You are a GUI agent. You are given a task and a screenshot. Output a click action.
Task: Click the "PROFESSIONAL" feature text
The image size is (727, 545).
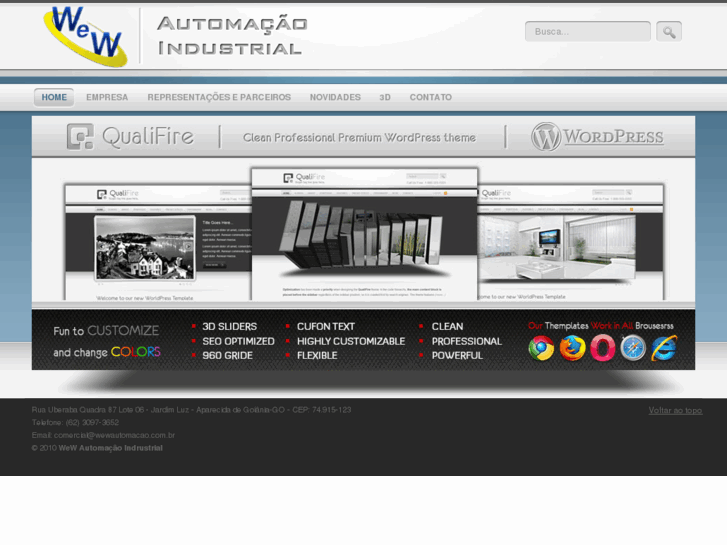coord(466,341)
